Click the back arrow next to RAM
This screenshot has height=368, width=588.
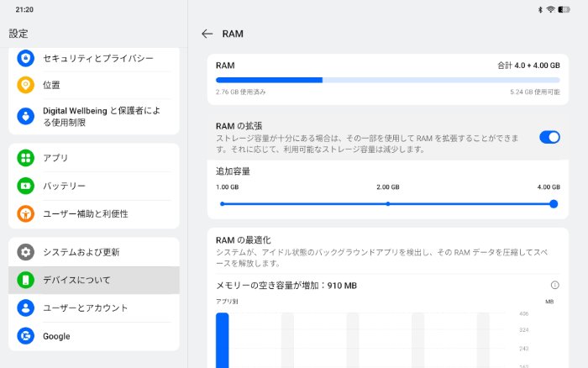[x=207, y=34]
